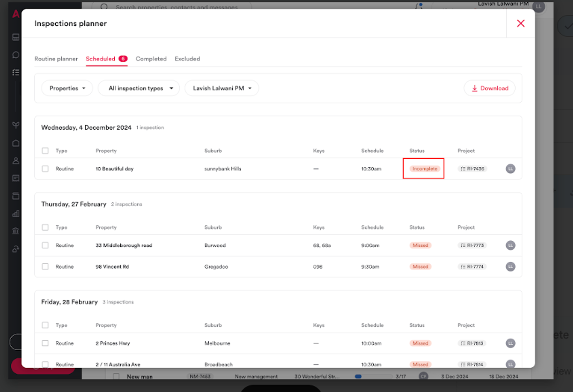This screenshot has height=392, width=573.
Task: Open property 33 Middleborough road
Action: (124, 246)
